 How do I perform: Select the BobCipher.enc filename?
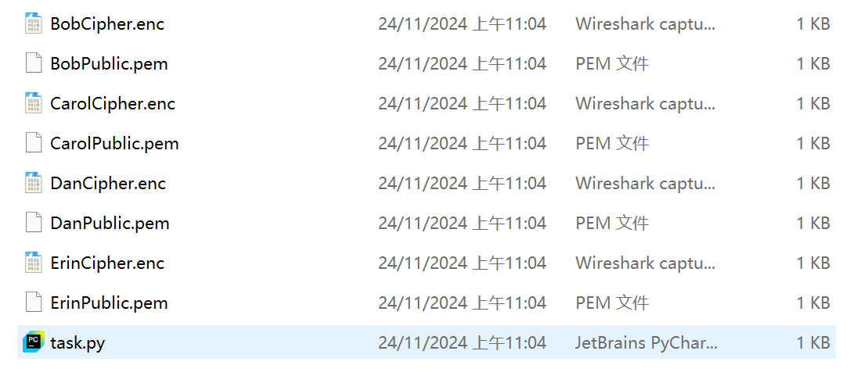(107, 23)
